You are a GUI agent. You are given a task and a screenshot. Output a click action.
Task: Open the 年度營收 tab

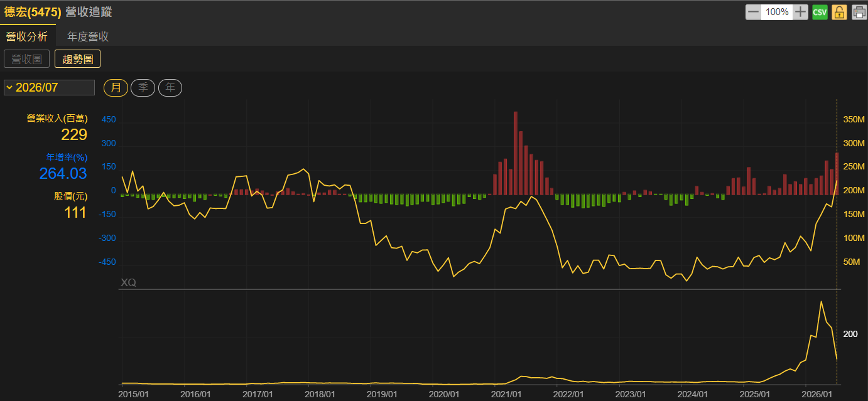click(88, 36)
